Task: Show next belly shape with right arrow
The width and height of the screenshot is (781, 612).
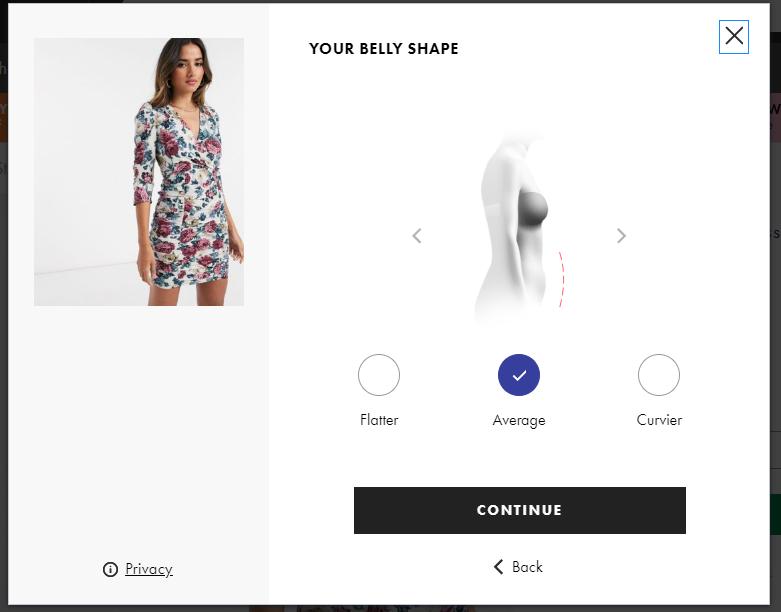Action: click(621, 236)
